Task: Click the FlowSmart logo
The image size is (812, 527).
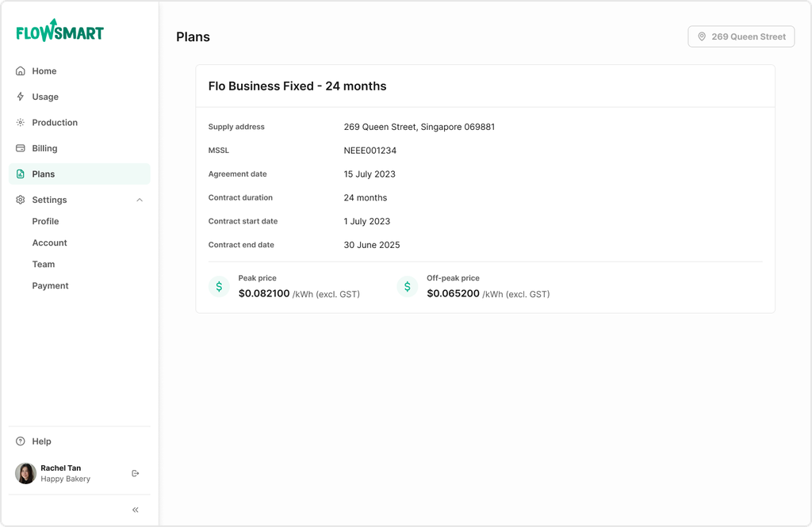Action: 58,32
